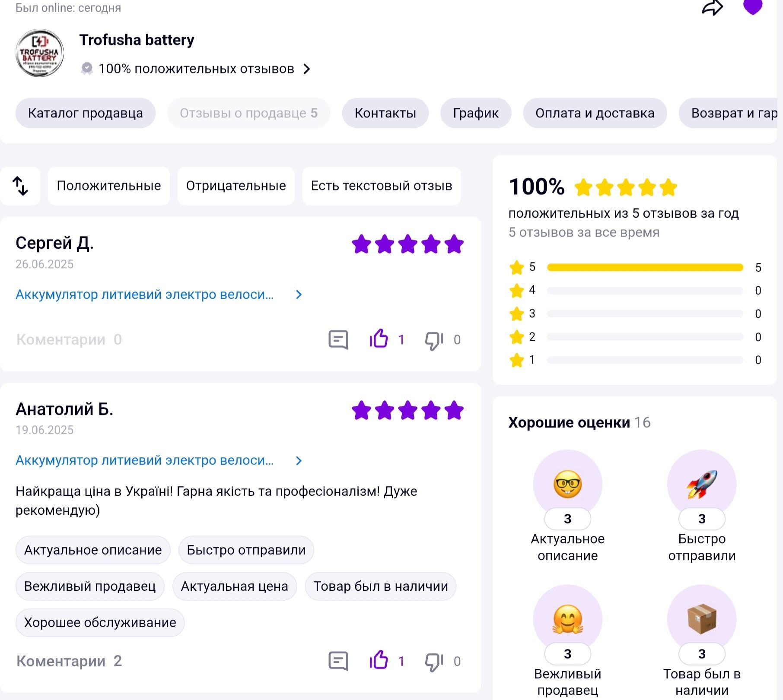Image resolution: width=783 pixels, height=700 pixels.
Task: Go to Оплата и доставка tab
Action: point(595,113)
